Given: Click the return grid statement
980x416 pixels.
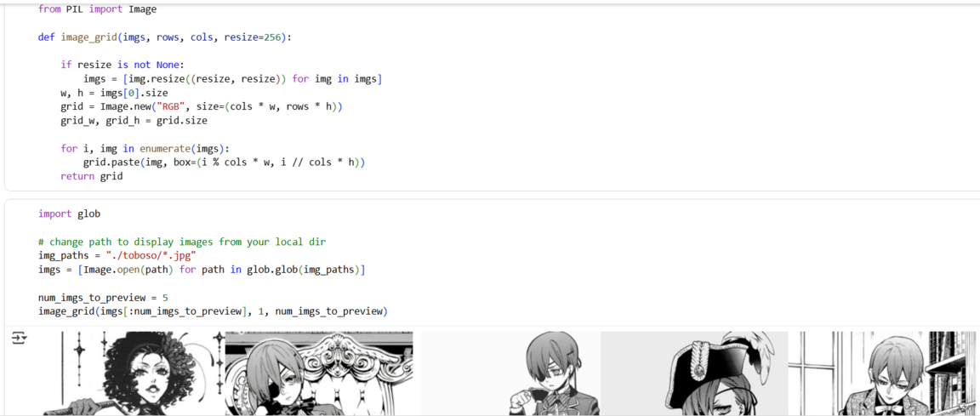Looking at the screenshot, I should pos(92,177).
